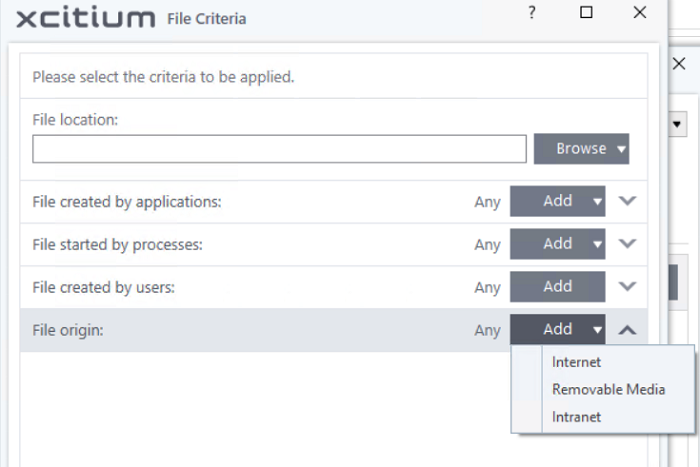Add a file started by processes
The height and width of the screenshot is (467, 700).
point(550,244)
